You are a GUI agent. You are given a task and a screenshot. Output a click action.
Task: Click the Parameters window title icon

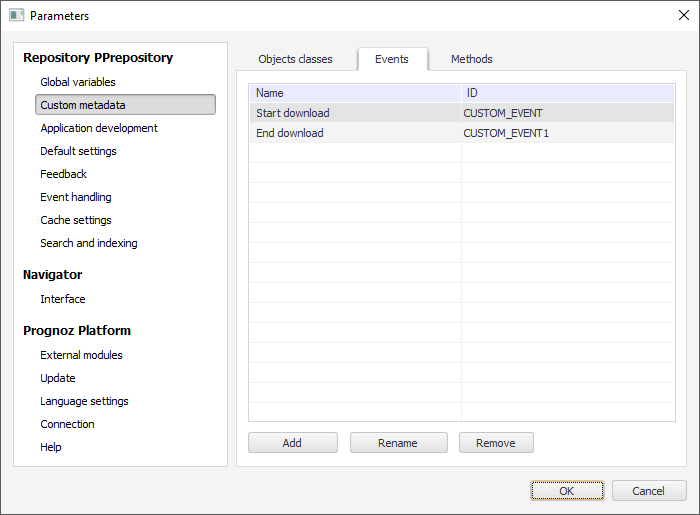pyautogui.click(x=16, y=16)
